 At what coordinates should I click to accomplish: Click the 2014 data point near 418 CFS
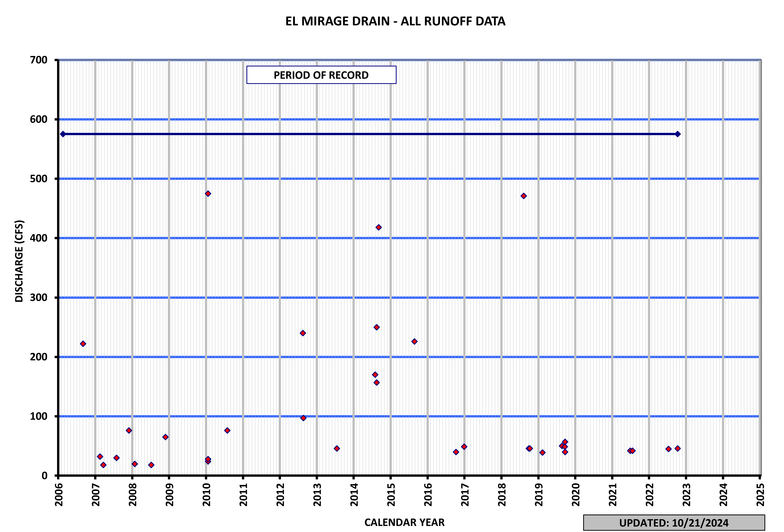pos(379,227)
